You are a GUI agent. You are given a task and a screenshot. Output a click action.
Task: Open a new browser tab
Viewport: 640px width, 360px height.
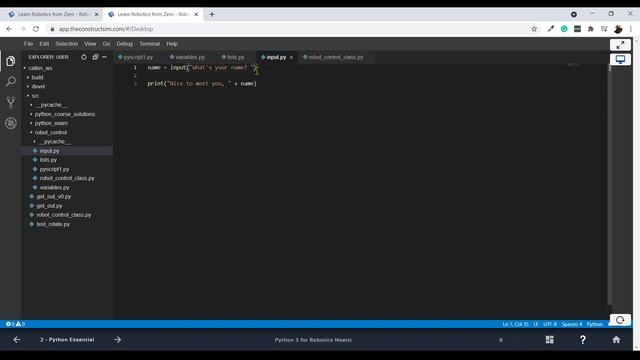coord(212,14)
